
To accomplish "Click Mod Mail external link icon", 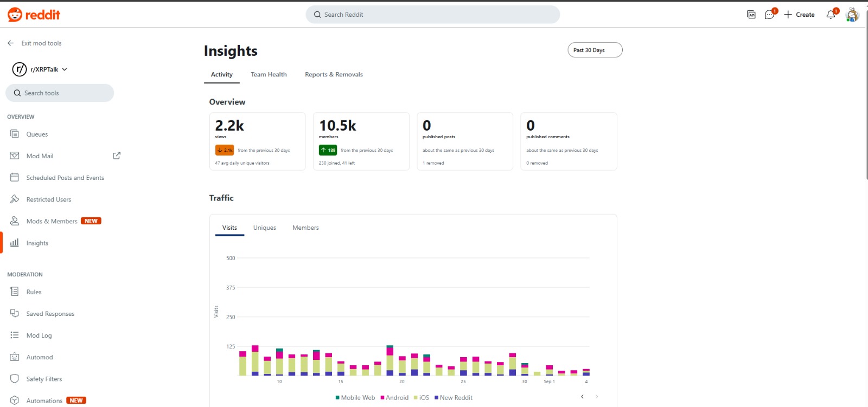I will (117, 156).
